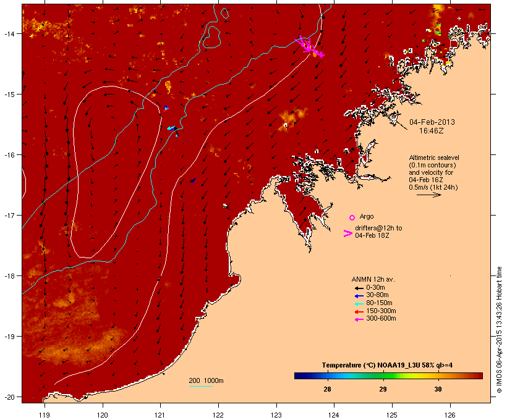Click the 0-30m depth label
This screenshot has height=420, width=507.
375,288
